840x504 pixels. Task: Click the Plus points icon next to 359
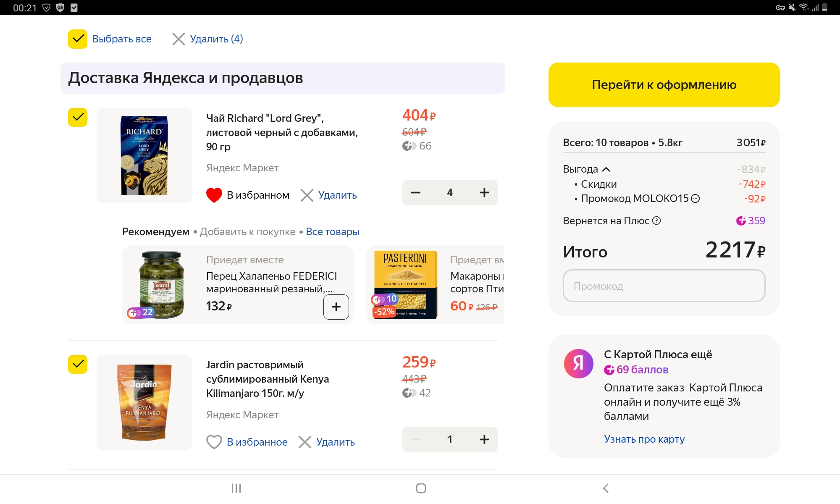click(x=741, y=220)
